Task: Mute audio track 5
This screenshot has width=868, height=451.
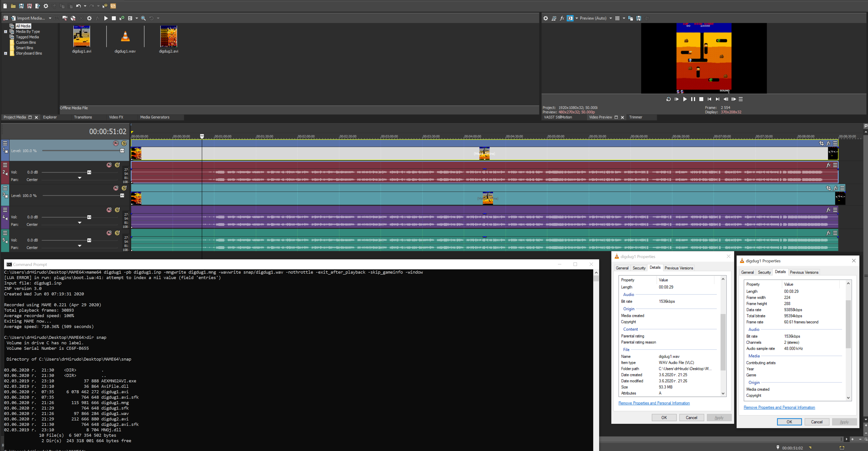Action: pyautogui.click(x=109, y=233)
